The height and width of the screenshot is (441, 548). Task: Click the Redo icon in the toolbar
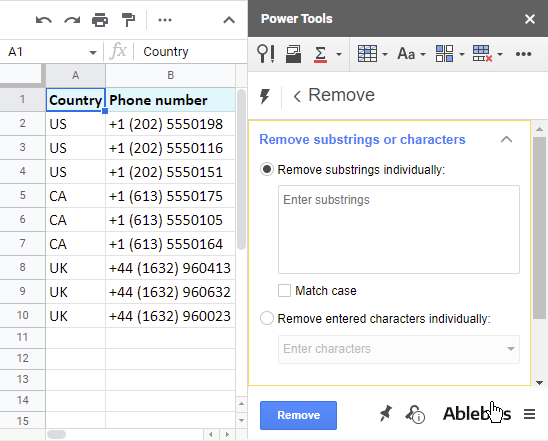pos(72,20)
